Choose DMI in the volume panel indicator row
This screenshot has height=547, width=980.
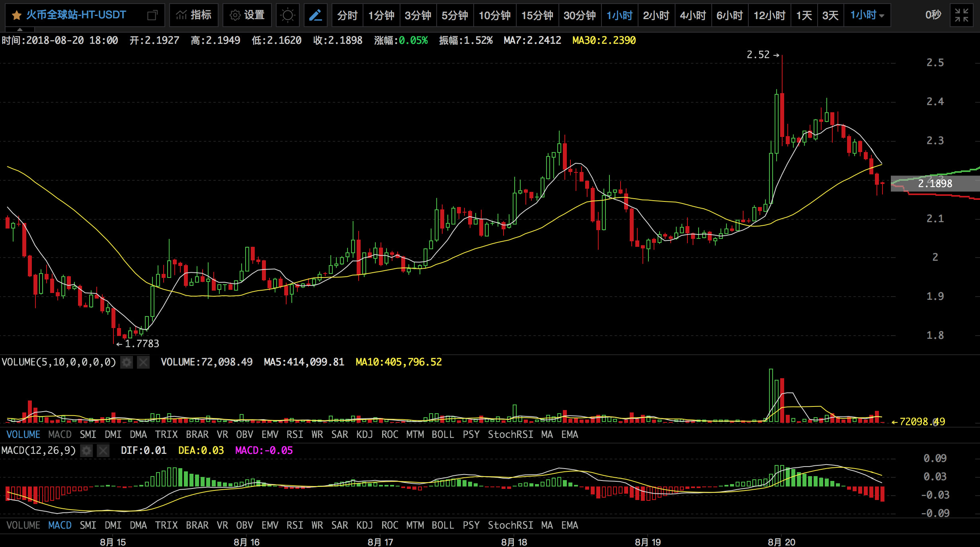(113, 434)
